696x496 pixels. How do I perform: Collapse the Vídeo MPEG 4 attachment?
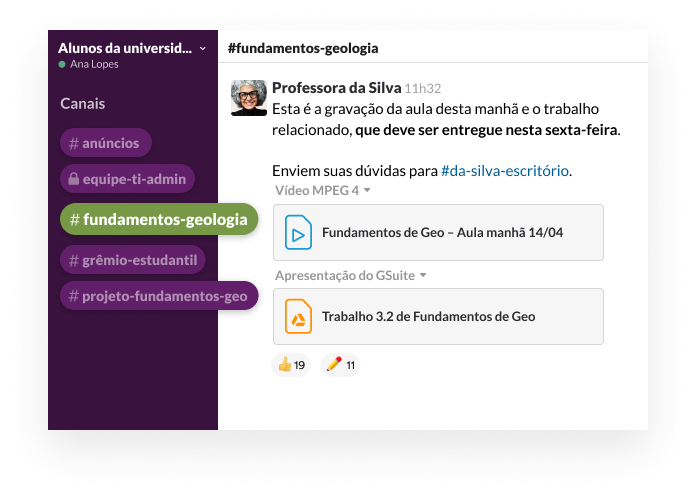(367, 190)
